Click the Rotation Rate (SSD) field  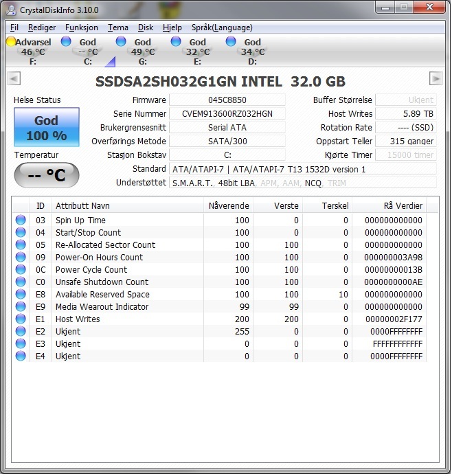point(406,128)
